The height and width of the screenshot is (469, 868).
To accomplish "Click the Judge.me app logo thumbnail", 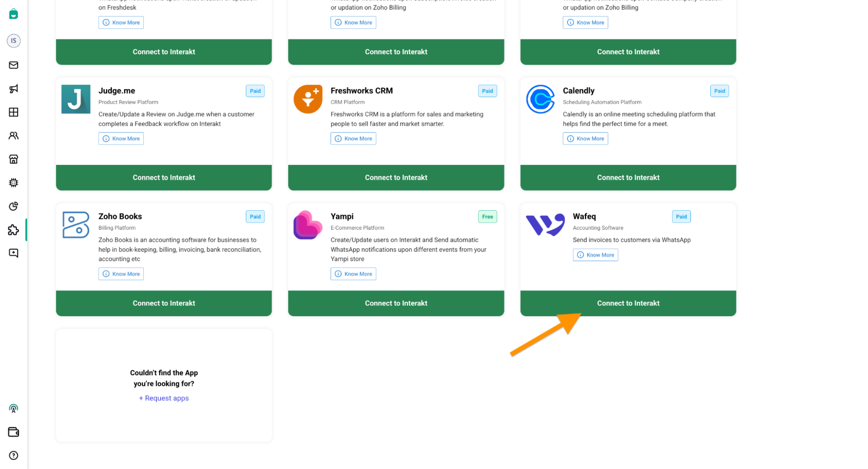I will tap(76, 99).
